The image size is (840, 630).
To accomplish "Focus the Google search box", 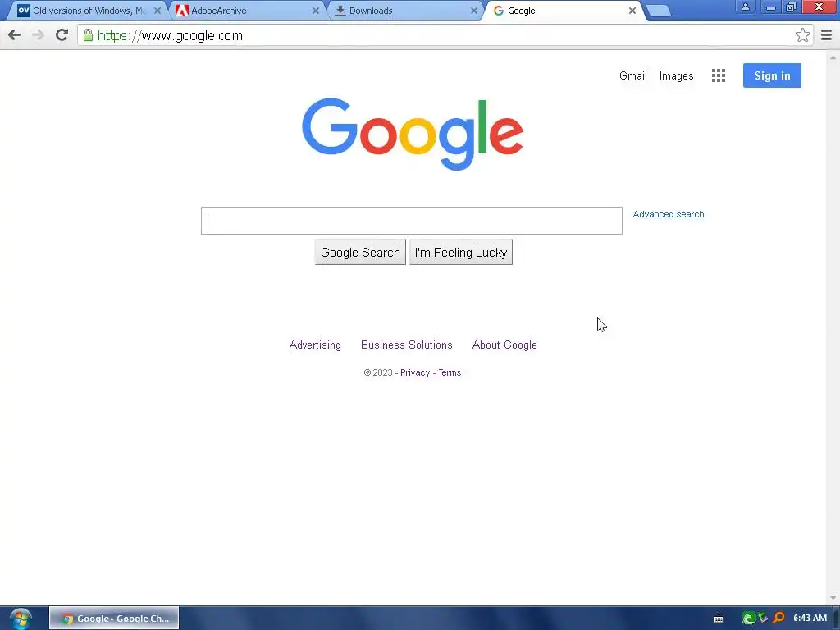I will [x=412, y=221].
